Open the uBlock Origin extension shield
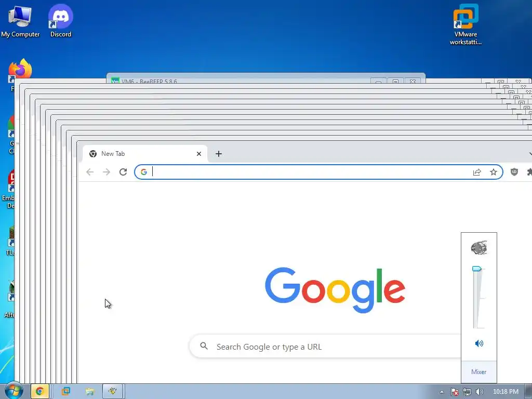Viewport: 532px width, 399px height. [514, 172]
